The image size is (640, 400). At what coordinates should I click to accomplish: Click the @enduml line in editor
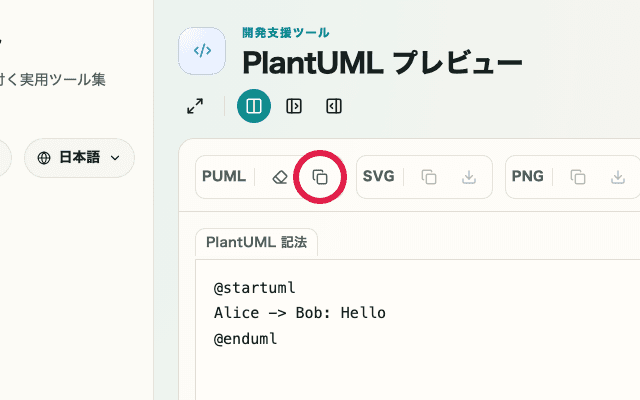pos(246,338)
